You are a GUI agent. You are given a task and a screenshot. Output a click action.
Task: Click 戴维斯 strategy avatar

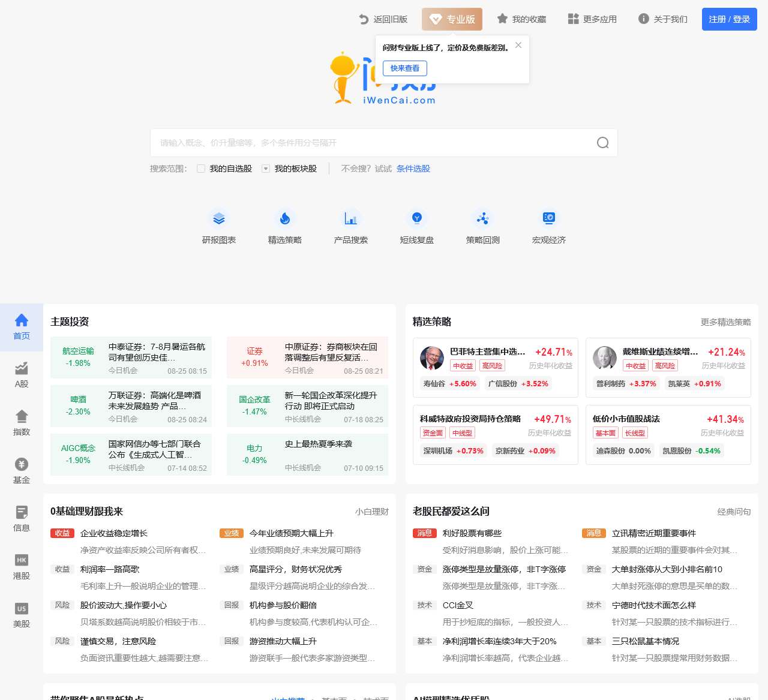pos(605,358)
